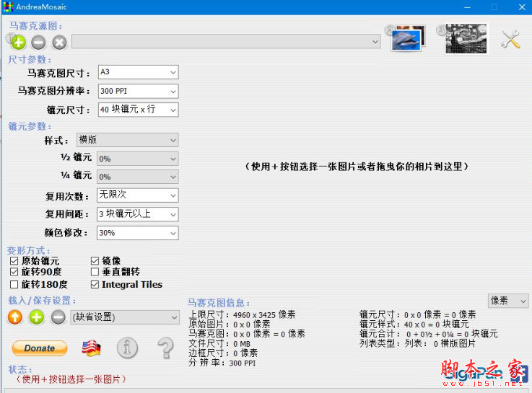Click the red status message text
This screenshot has width=532, height=393.
point(71,379)
